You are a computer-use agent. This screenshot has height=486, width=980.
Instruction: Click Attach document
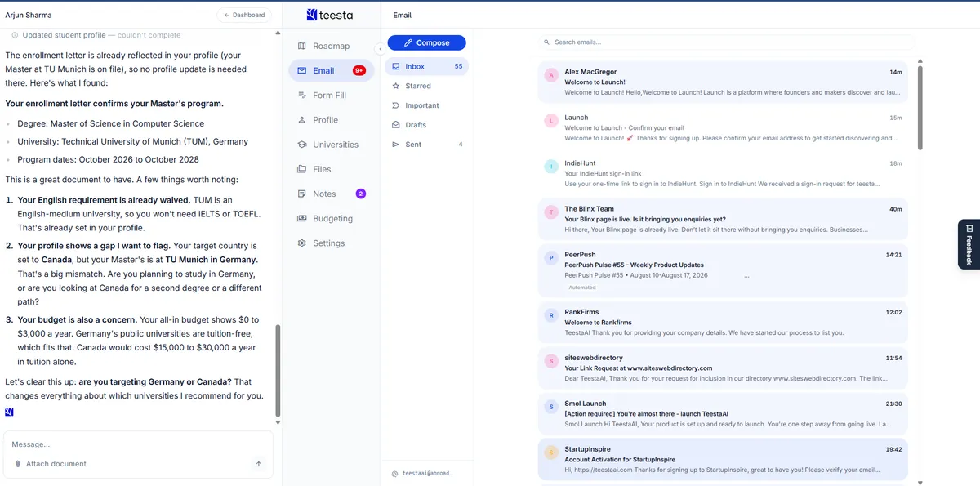tap(50, 464)
